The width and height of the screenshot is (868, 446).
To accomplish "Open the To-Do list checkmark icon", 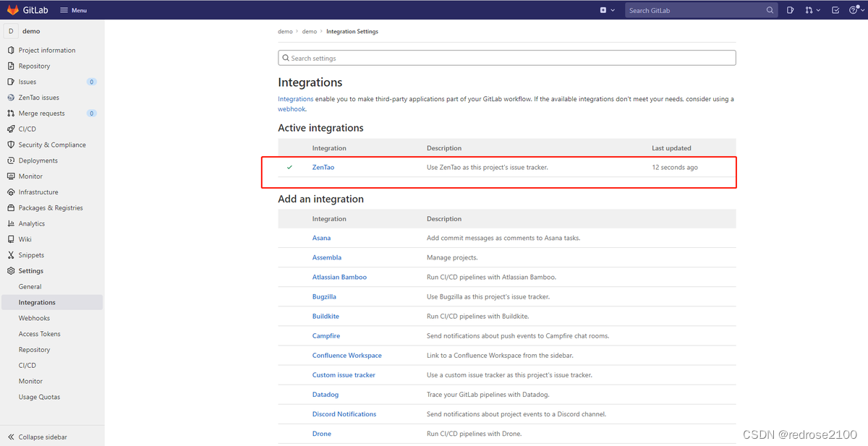I will [x=835, y=10].
